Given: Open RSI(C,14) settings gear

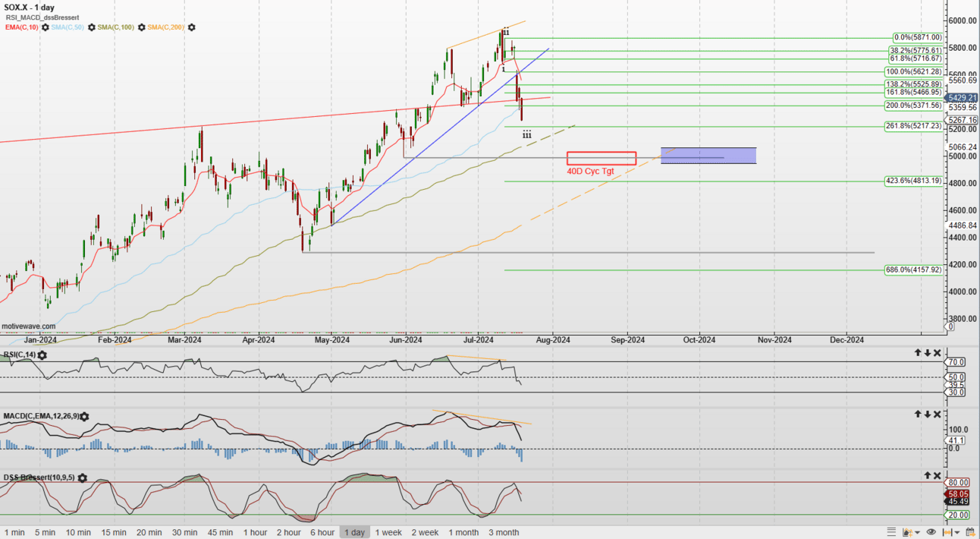Looking at the screenshot, I should click(42, 355).
